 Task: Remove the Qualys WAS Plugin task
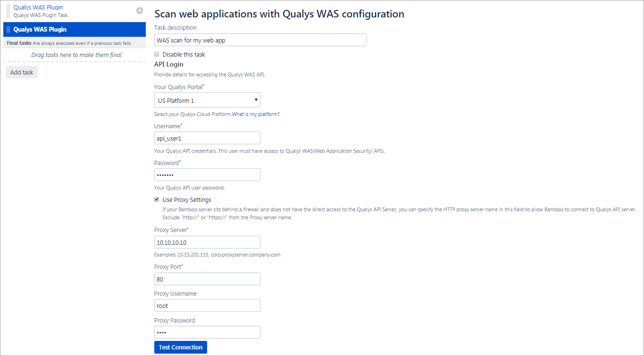[x=140, y=10]
